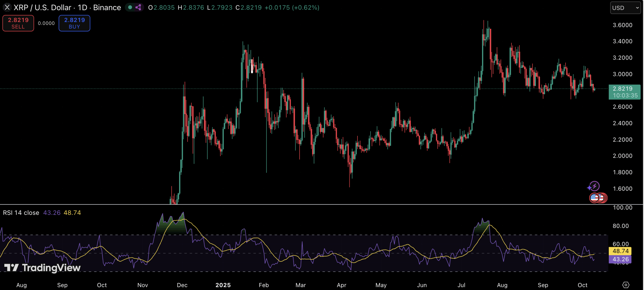Click the white highlighted candle near January
644x290 pixels.
click(252, 66)
